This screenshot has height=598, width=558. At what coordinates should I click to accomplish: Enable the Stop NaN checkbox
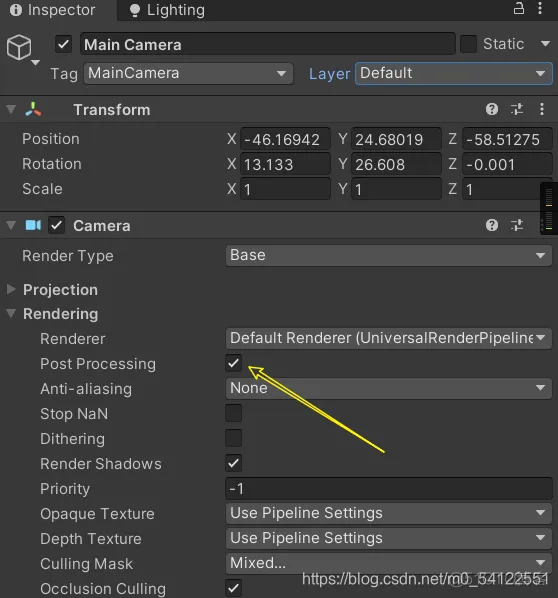(233, 413)
